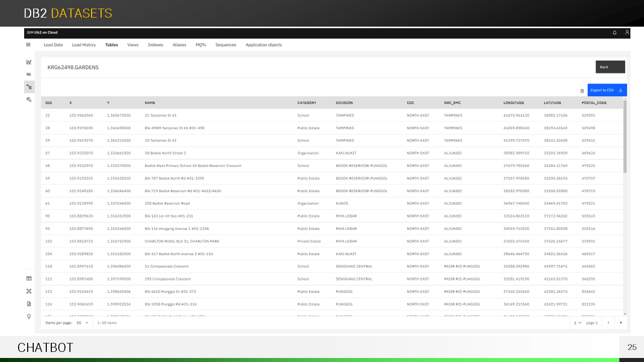Image resolution: width=644 pixels, height=362 pixels.
Task: Click the connections icon in sidebar
Action: point(29,291)
